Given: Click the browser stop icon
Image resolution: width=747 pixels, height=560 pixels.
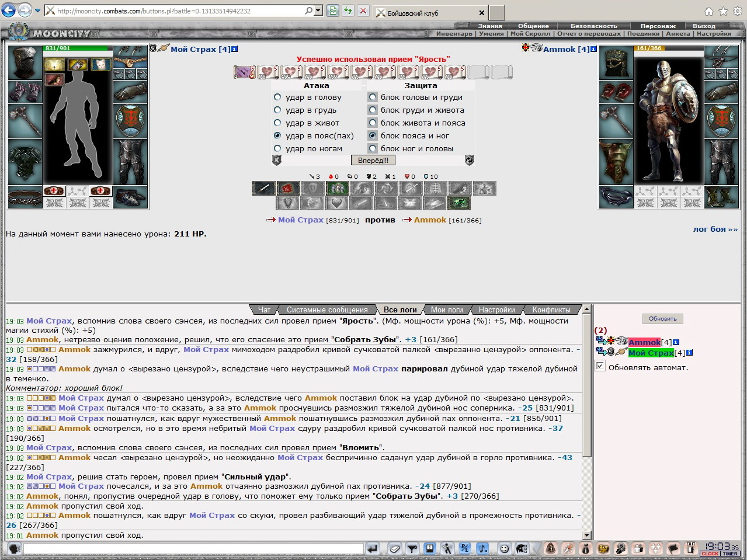Looking at the screenshot, I should [363, 11].
